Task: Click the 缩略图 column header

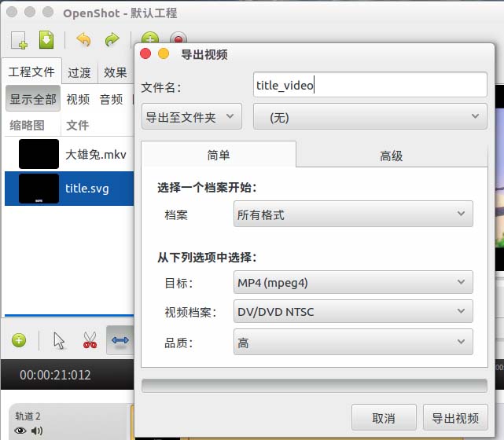Action: [x=27, y=125]
